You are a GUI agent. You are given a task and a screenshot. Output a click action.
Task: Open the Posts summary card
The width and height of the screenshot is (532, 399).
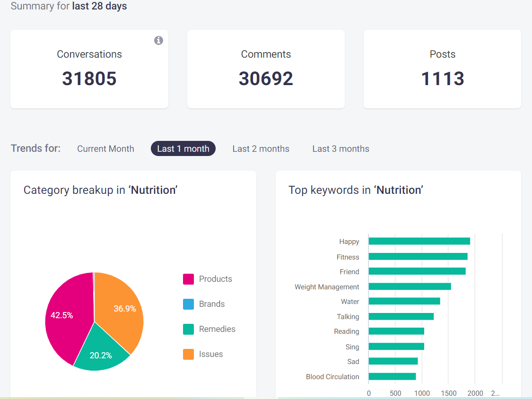[442, 69]
